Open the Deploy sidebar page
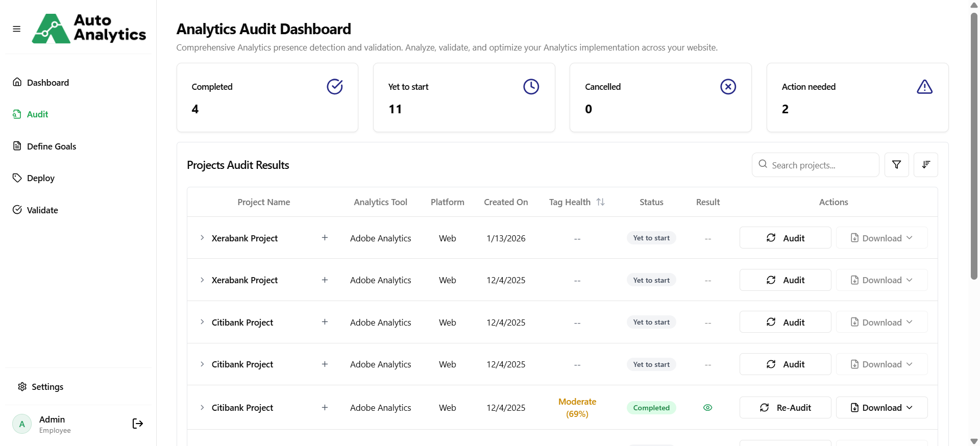Image resolution: width=980 pixels, height=446 pixels. (40, 178)
